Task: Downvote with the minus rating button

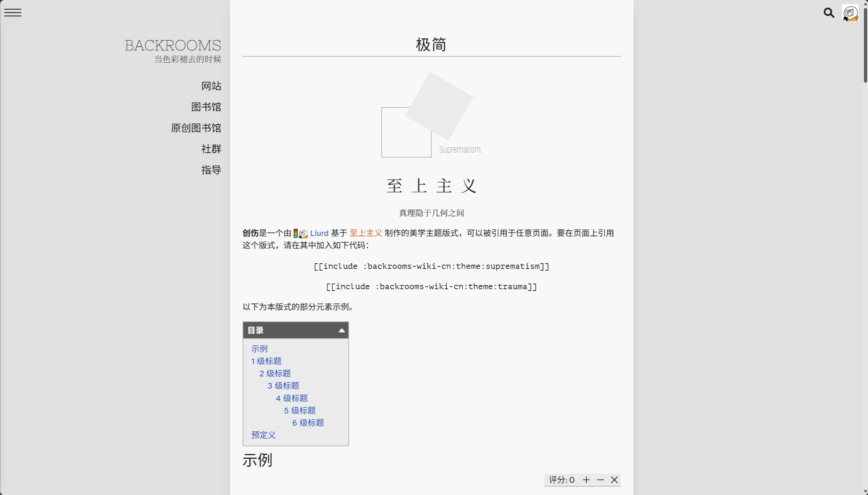Action: point(600,480)
